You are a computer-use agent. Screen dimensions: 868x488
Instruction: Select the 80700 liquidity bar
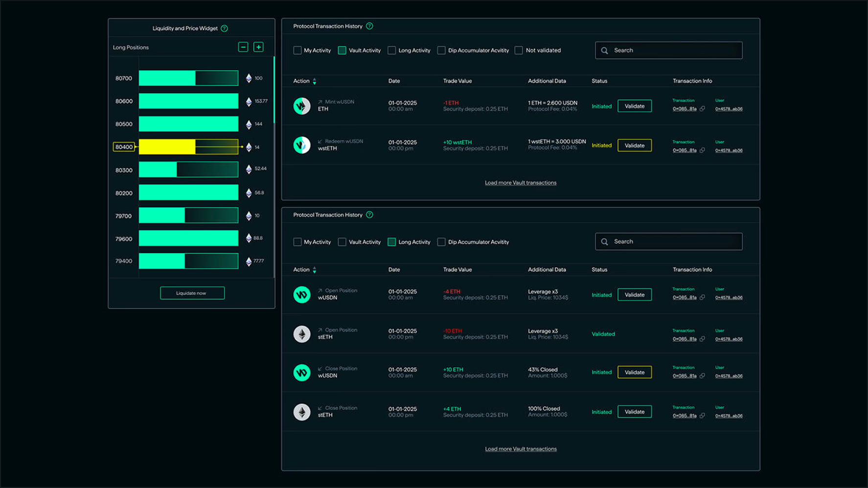click(x=188, y=78)
